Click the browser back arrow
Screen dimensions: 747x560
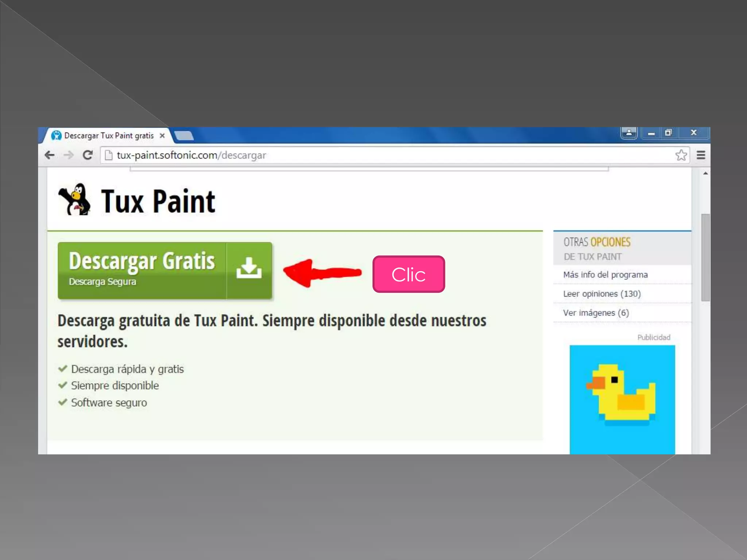[50, 155]
